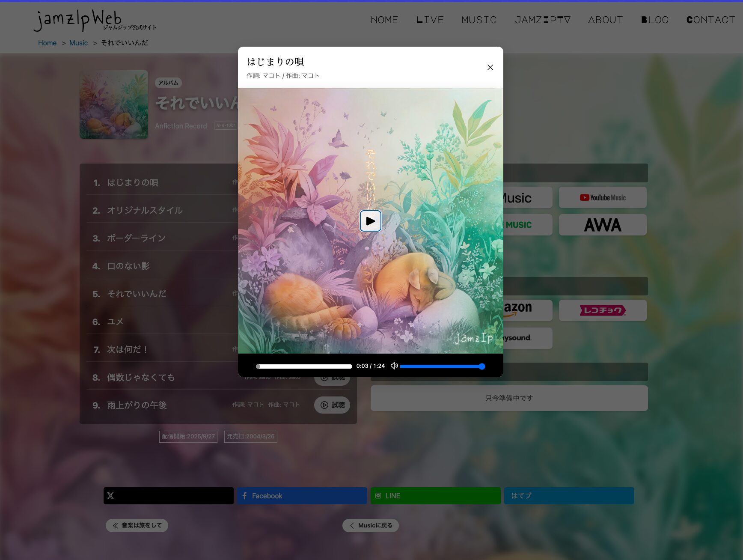Open the JAMZIPTV menu item
Viewport: 743px width, 560px height.
tap(542, 20)
